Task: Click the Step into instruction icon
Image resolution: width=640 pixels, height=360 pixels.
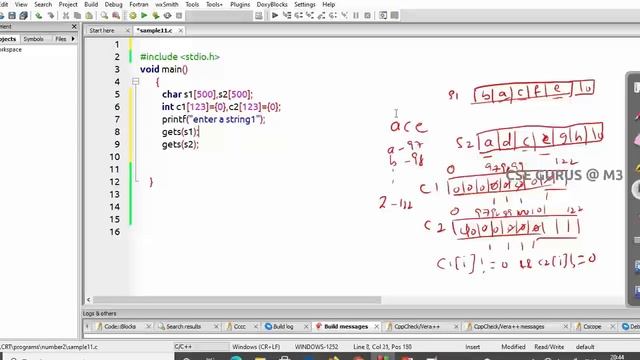Action: point(344,16)
